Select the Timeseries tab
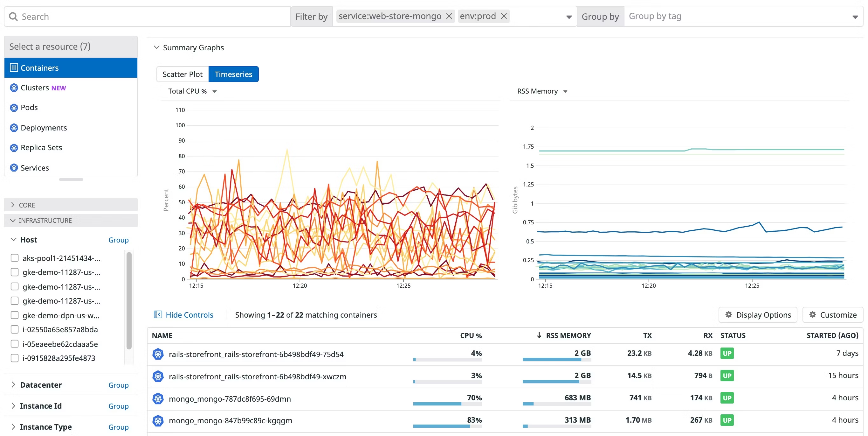The width and height of the screenshot is (868, 436). (x=233, y=74)
